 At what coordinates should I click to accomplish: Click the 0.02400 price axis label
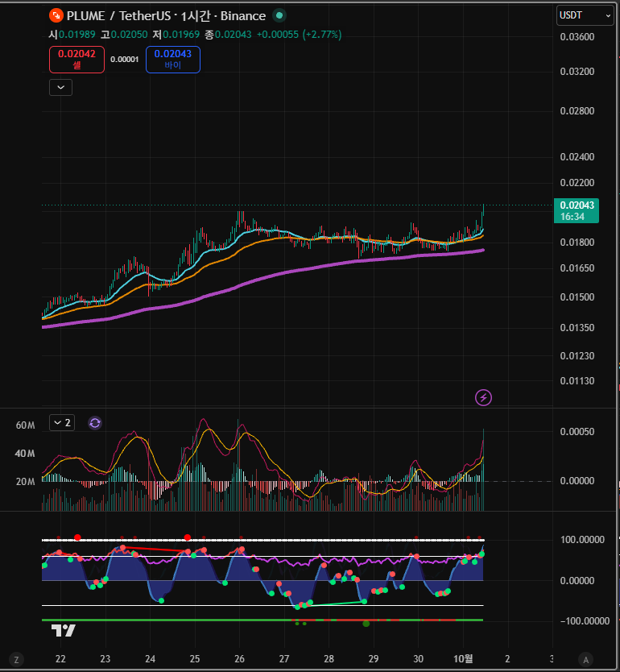[x=577, y=157]
